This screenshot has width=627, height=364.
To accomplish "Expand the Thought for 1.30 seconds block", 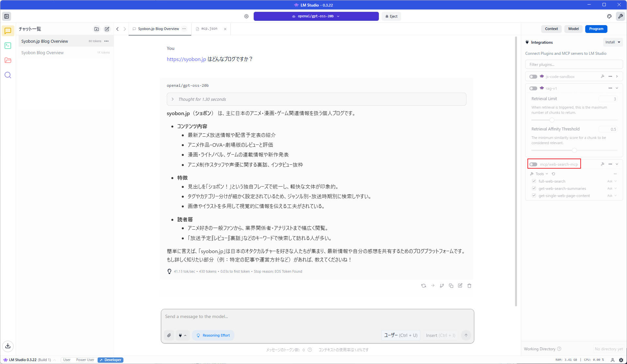I will tap(316, 99).
